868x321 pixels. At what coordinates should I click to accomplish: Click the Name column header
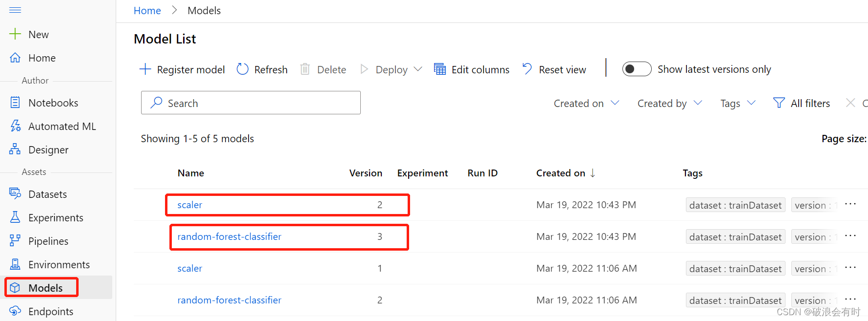(191, 173)
